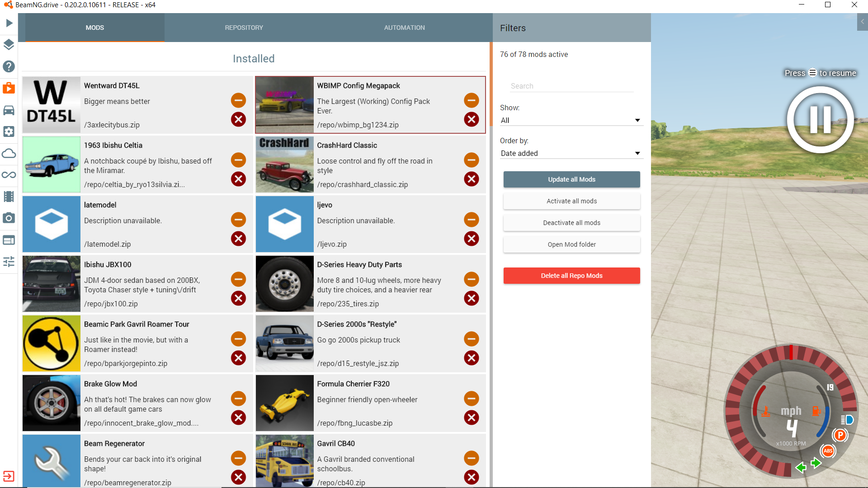868x488 pixels.
Task: Deactivate the 1963 Ibishu Celtia mod
Action: (x=238, y=160)
